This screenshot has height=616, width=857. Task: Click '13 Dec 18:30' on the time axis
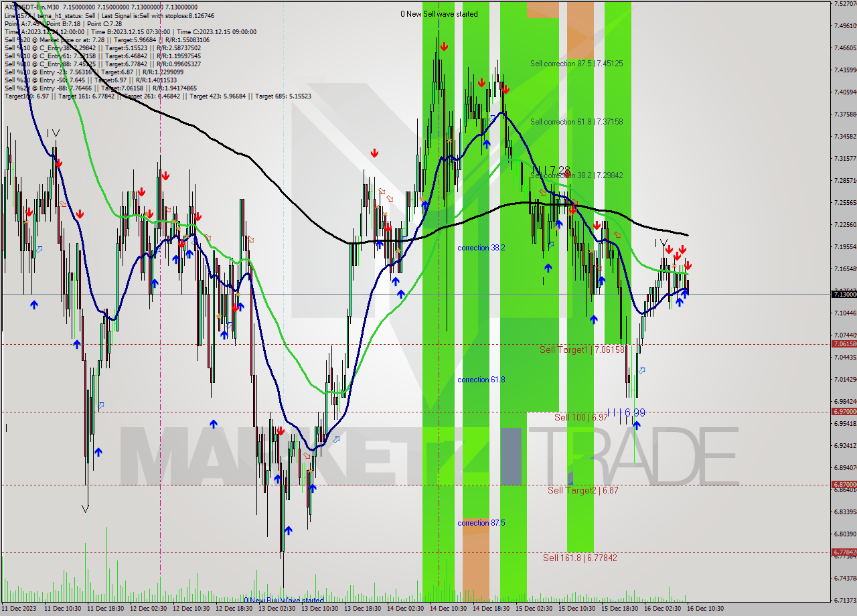point(363,609)
